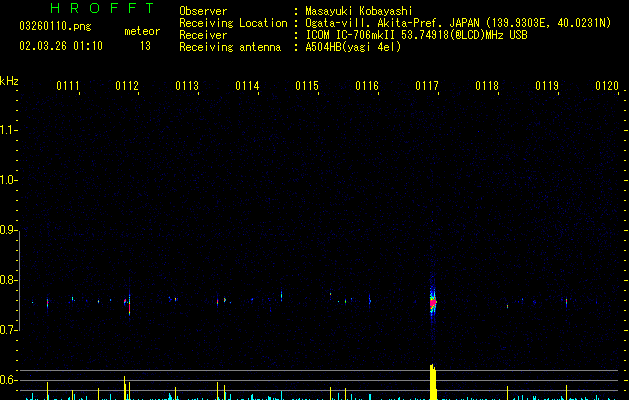629x400 pixels.
Task: Click the 0119 time marker
Action: click(x=547, y=86)
